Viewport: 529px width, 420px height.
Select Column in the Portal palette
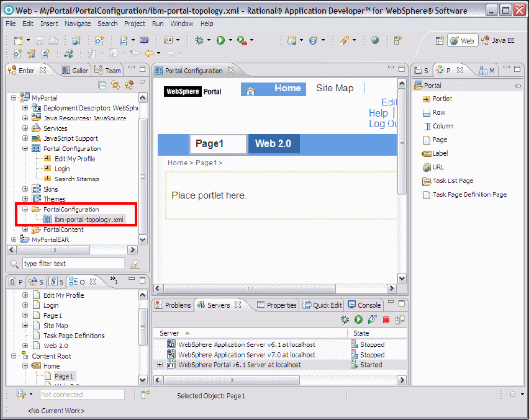pyautogui.click(x=438, y=126)
